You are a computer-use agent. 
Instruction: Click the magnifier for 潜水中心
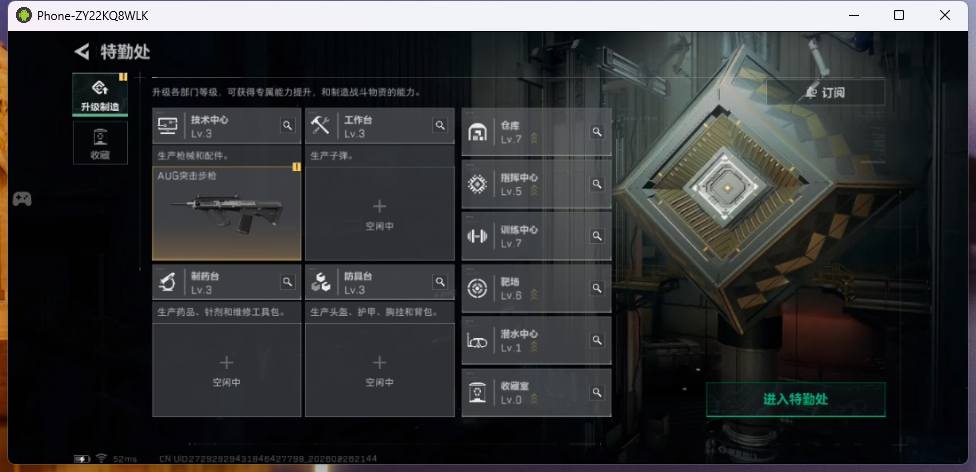pyautogui.click(x=597, y=341)
